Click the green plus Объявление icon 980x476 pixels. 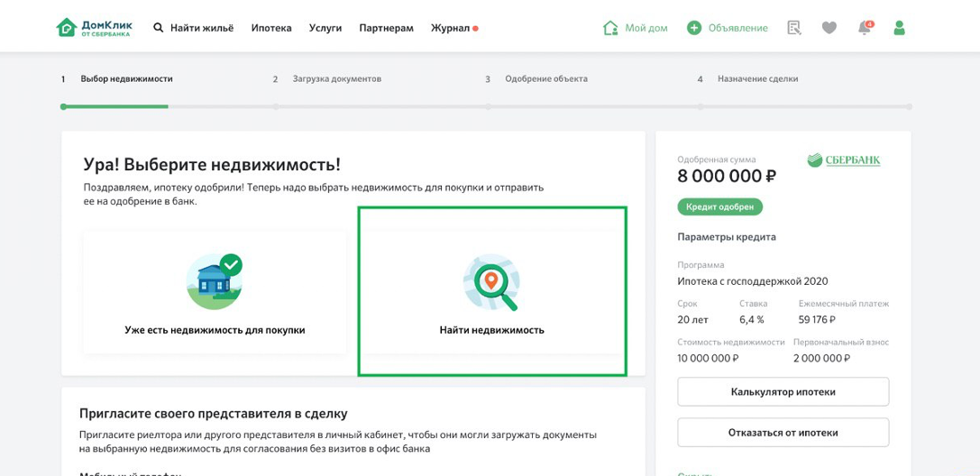[694, 28]
